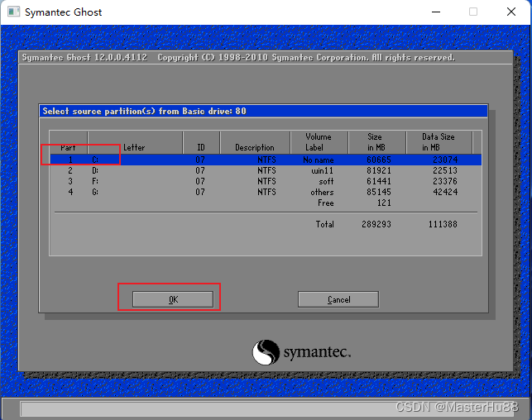Click the Symantec logo
Image resolution: width=532 pixels, height=420 pixels.
coord(301,352)
